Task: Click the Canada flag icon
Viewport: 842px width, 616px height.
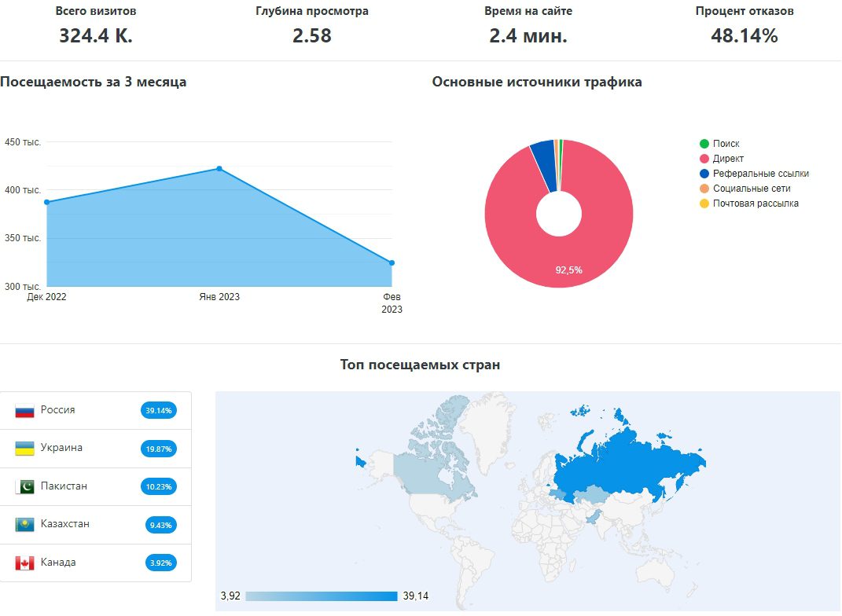Action: [x=24, y=563]
